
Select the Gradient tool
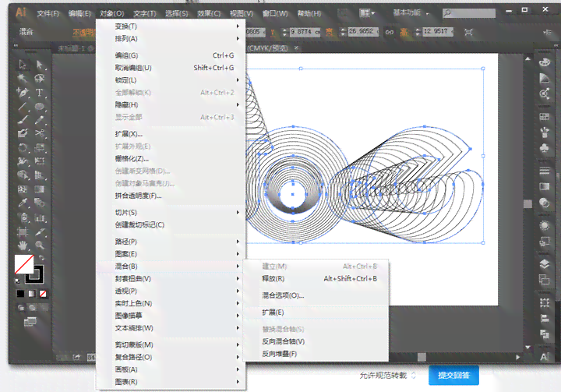tap(40, 189)
